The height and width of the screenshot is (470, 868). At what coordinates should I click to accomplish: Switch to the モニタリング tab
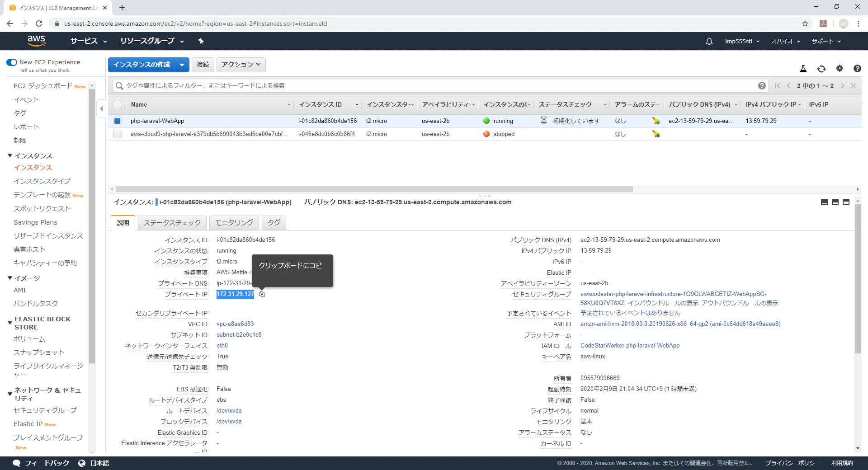click(x=234, y=223)
